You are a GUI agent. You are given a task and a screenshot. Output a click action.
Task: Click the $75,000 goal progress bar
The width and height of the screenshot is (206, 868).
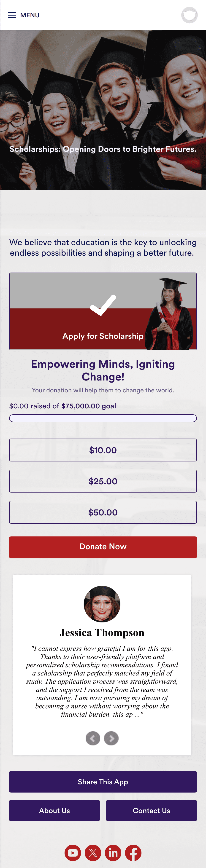click(x=103, y=418)
